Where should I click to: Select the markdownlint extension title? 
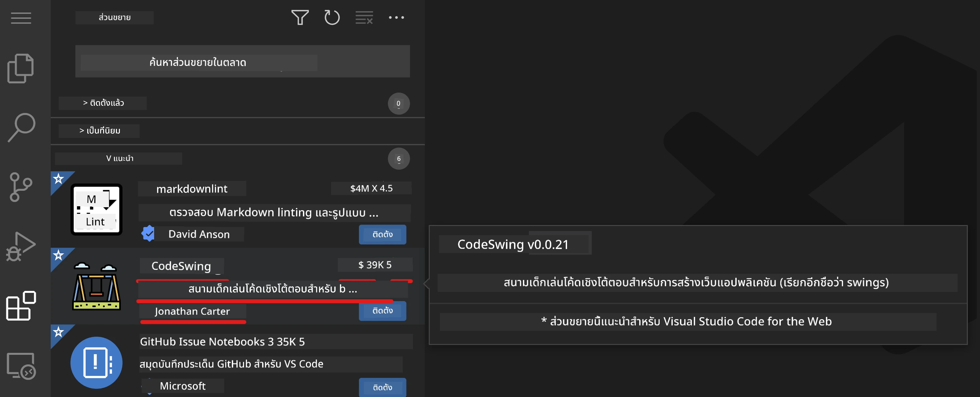(192, 189)
